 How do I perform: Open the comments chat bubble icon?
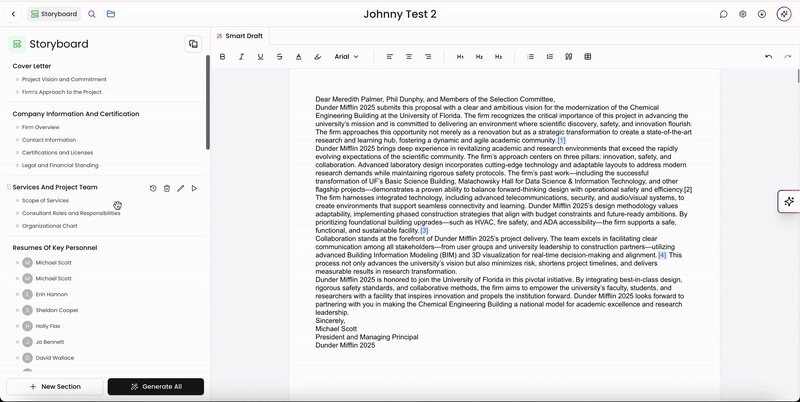click(723, 14)
